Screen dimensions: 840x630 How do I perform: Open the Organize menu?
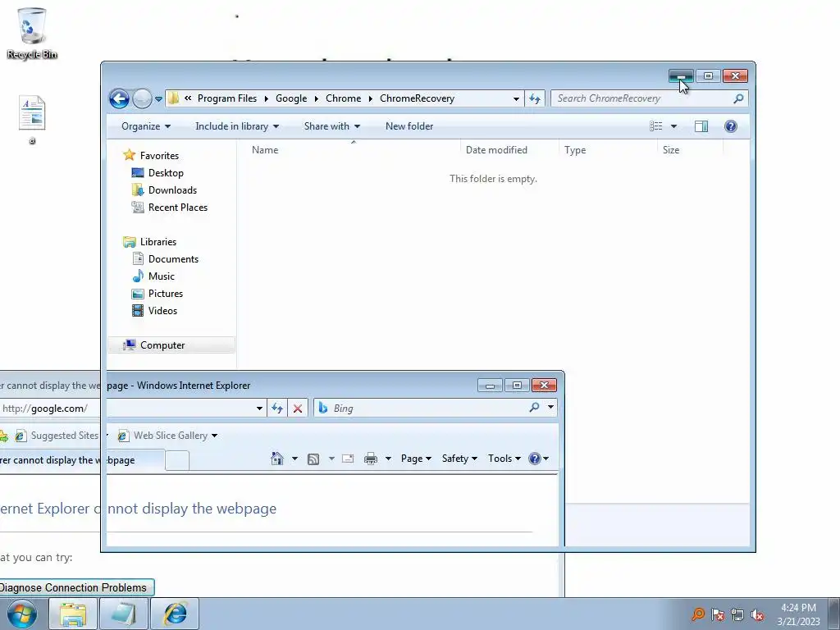pos(146,126)
